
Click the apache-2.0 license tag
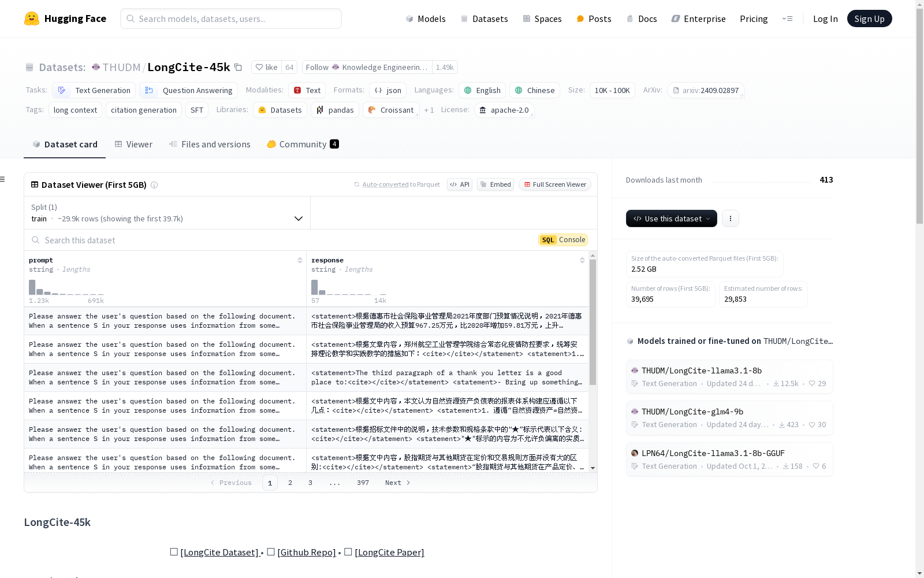504,110
